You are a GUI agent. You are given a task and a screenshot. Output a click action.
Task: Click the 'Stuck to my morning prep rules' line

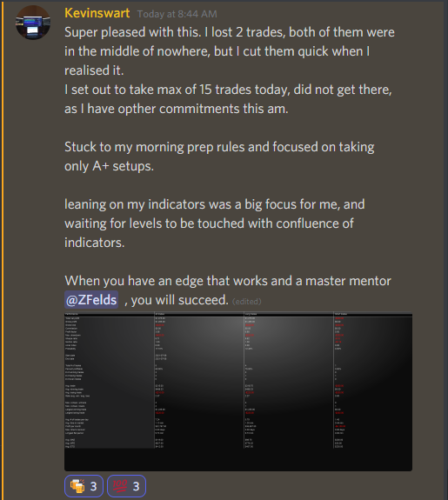tap(219, 147)
